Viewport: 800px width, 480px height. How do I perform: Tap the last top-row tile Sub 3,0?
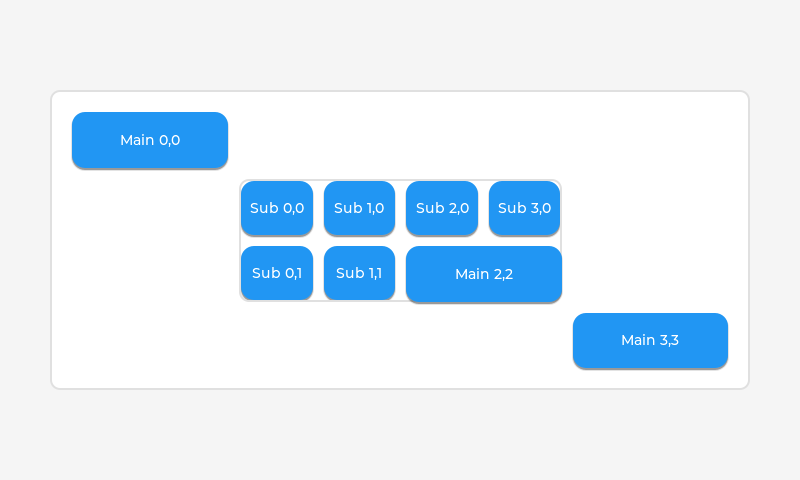coord(524,208)
